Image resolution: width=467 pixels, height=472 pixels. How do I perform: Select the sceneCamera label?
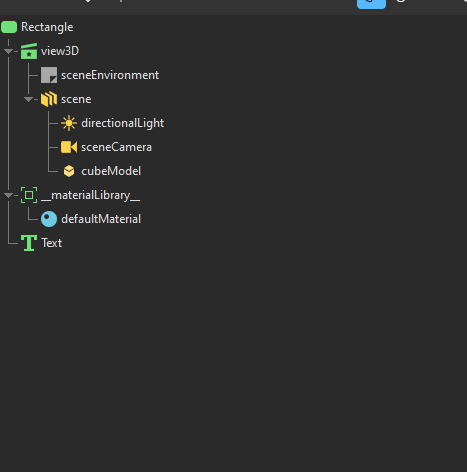click(116, 147)
